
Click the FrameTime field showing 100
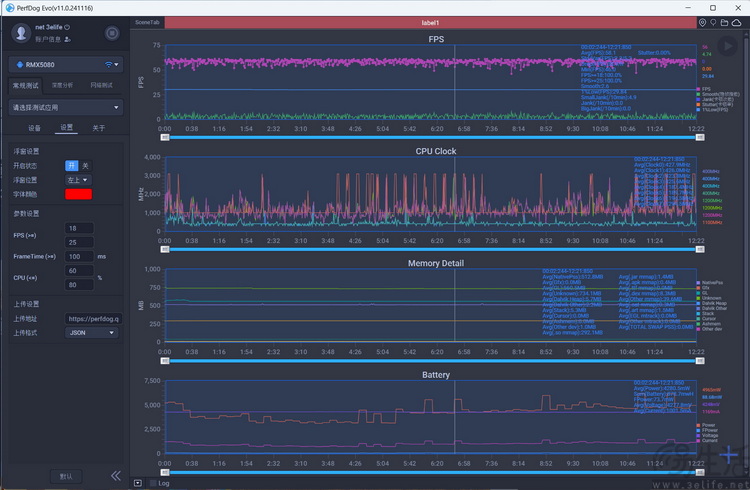(79, 256)
